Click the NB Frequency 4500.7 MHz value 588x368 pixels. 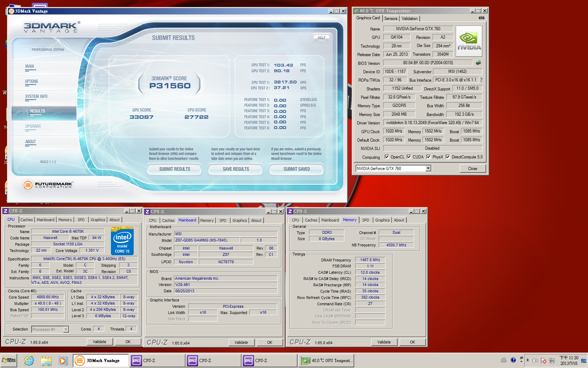click(x=396, y=245)
